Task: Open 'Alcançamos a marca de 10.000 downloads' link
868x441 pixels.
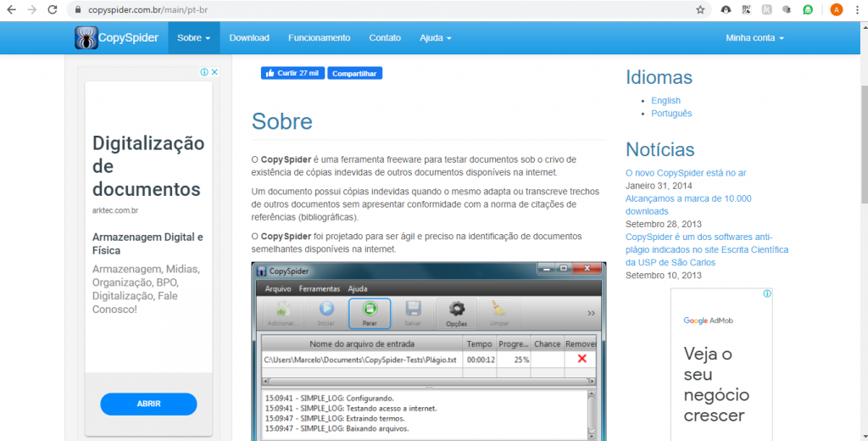Action: 688,204
